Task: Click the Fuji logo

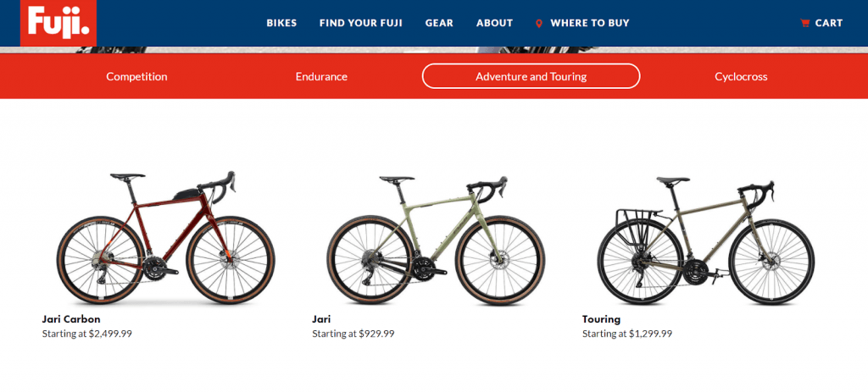Action: coord(58,23)
